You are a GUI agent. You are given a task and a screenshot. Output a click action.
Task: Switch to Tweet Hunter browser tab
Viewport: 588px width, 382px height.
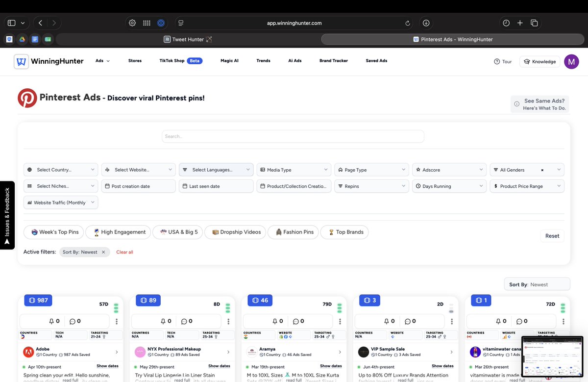point(188,39)
